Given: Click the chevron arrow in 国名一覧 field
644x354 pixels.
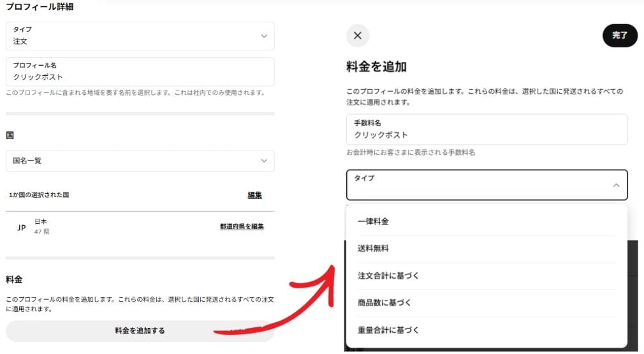Looking at the screenshot, I should (264, 161).
